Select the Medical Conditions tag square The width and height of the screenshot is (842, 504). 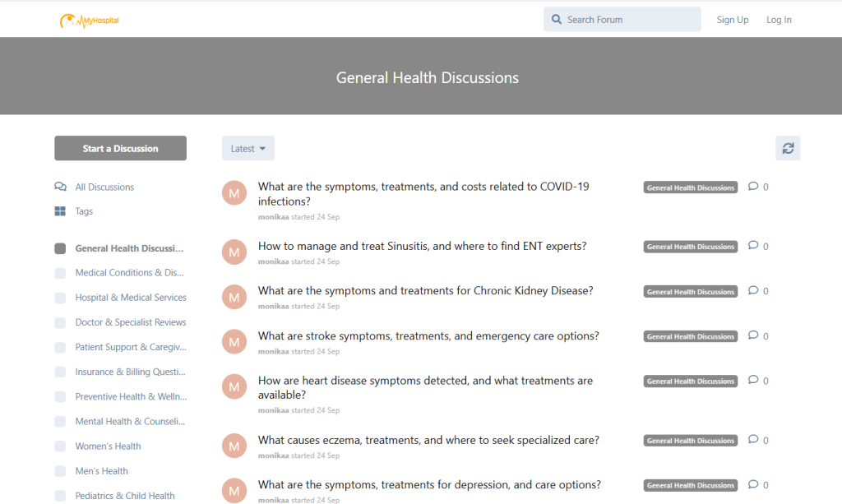pyautogui.click(x=60, y=273)
